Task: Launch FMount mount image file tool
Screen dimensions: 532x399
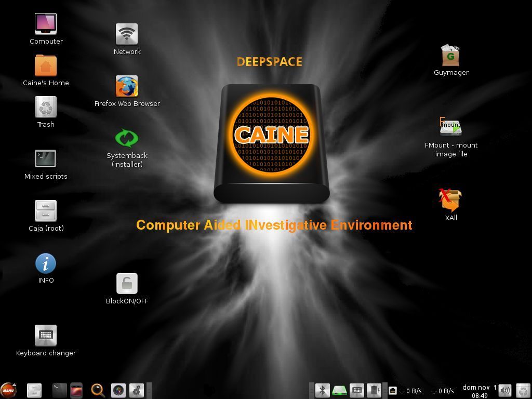Action: (450, 128)
